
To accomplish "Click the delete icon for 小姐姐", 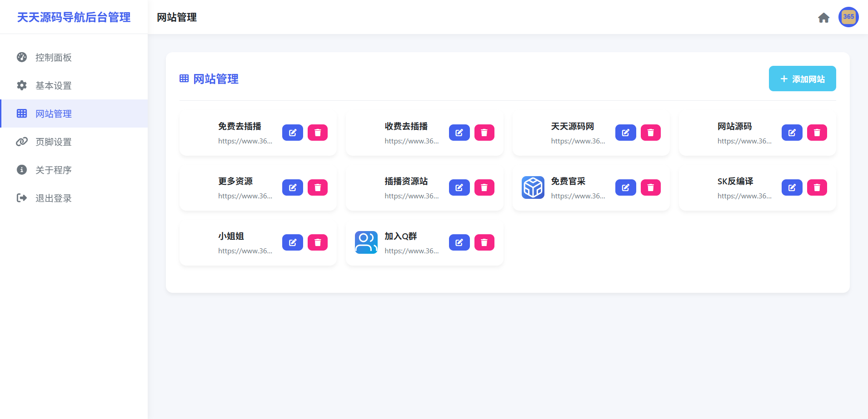I will [x=318, y=242].
